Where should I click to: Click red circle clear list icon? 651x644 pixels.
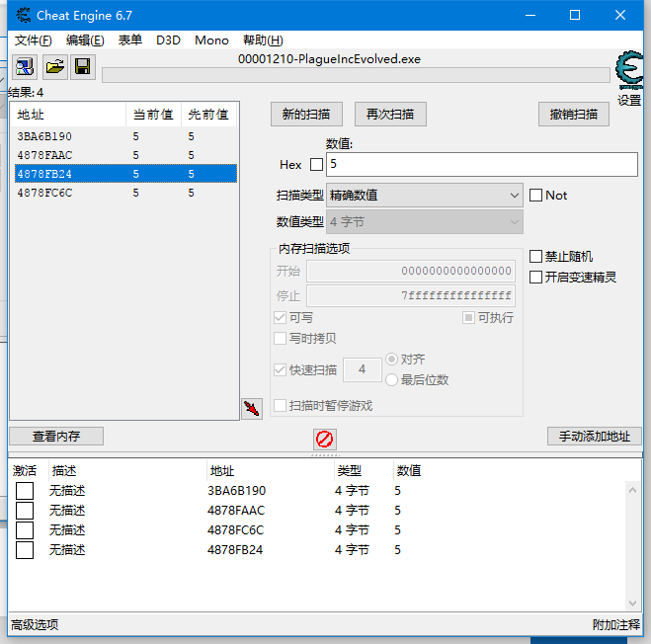pyautogui.click(x=324, y=440)
